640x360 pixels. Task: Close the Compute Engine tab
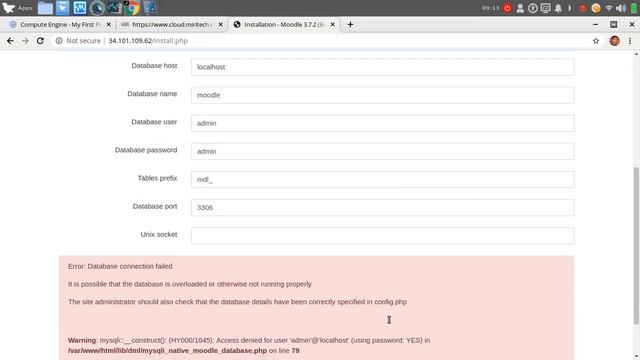pyautogui.click(x=109, y=24)
